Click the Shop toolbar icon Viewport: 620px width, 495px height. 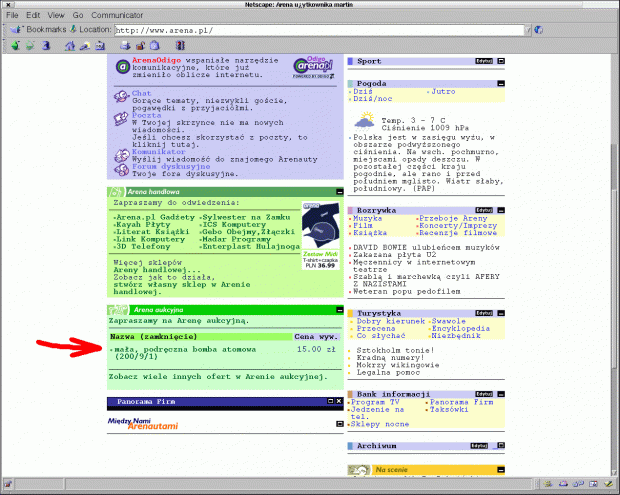click(155, 45)
